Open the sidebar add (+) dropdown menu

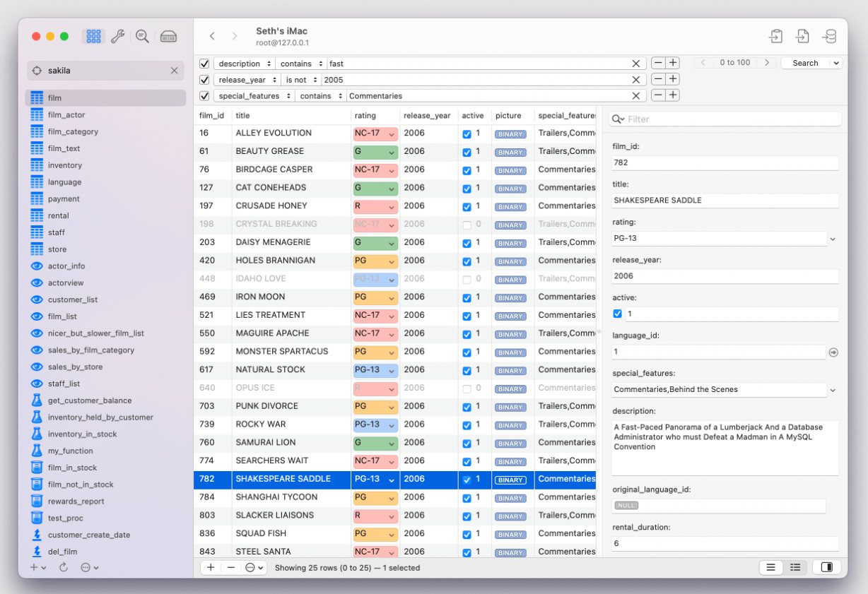pos(37,567)
